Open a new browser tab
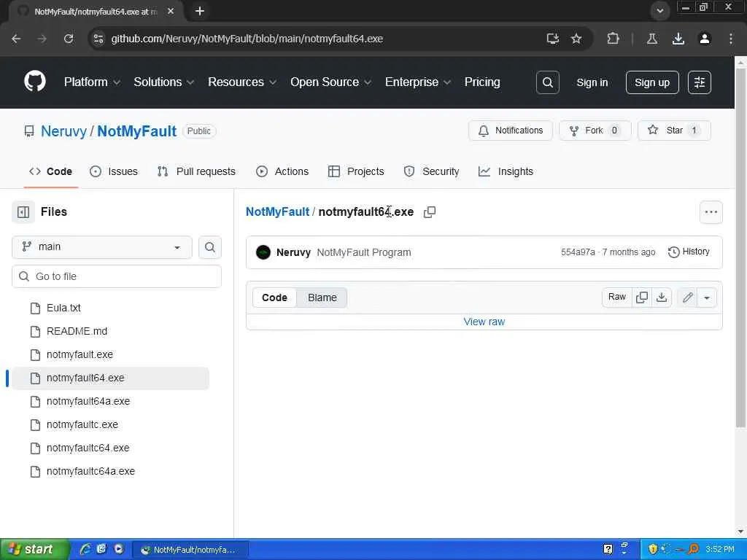747x560 pixels. 200,11
